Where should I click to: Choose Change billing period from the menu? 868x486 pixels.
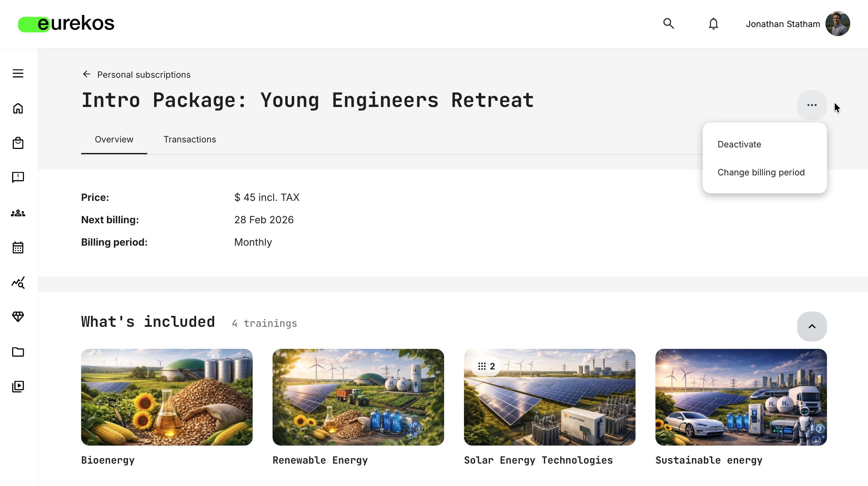(x=761, y=172)
